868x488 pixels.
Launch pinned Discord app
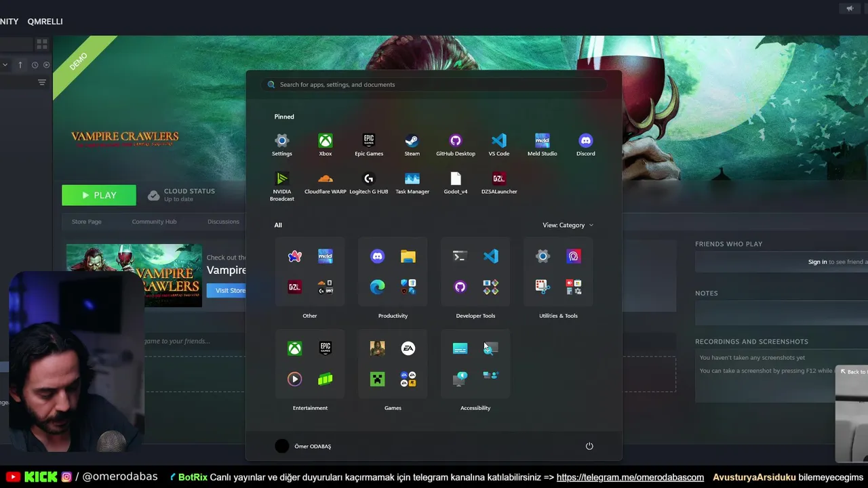[586, 144]
